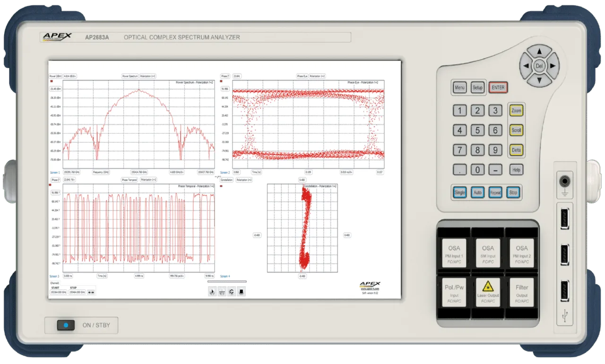This screenshot has height=364, width=605.
Task: Click the progress bar above the bottom toolbar
Action: (x=228, y=282)
